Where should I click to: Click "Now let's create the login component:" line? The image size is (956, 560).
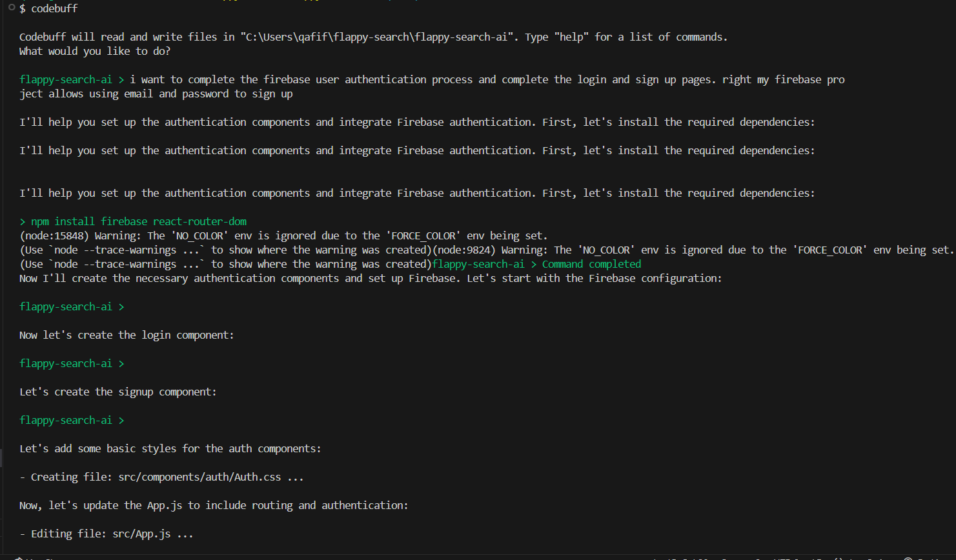click(x=127, y=335)
